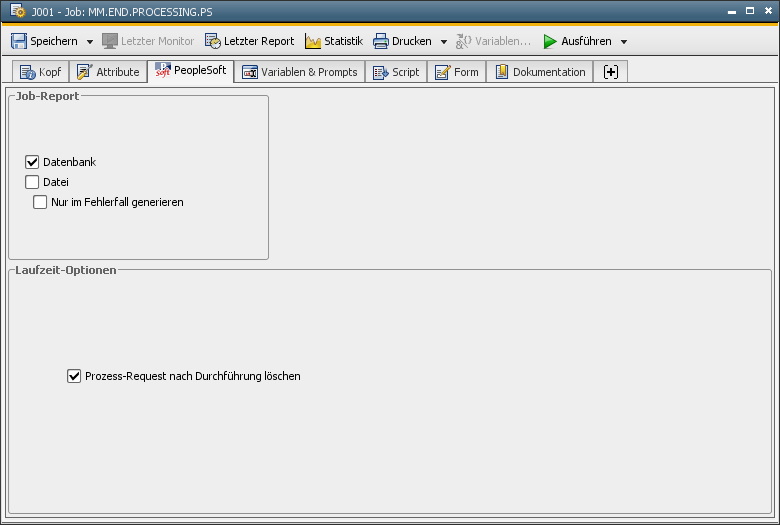Open the Form tab
Image resolution: width=780 pixels, height=525 pixels.
pyautogui.click(x=457, y=72)
